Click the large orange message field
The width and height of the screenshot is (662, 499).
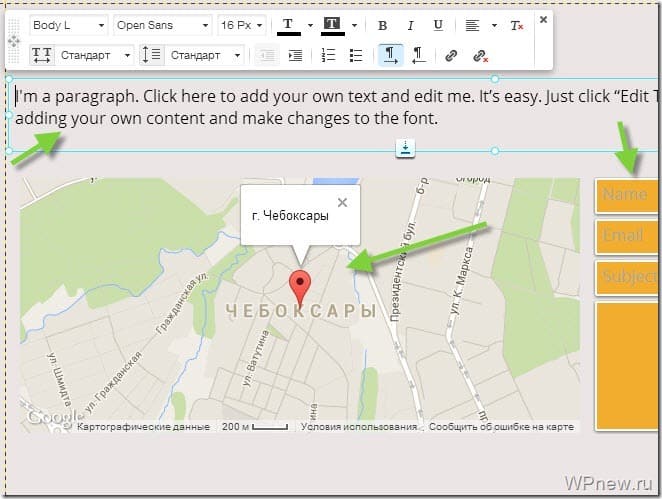click(627, 366)
